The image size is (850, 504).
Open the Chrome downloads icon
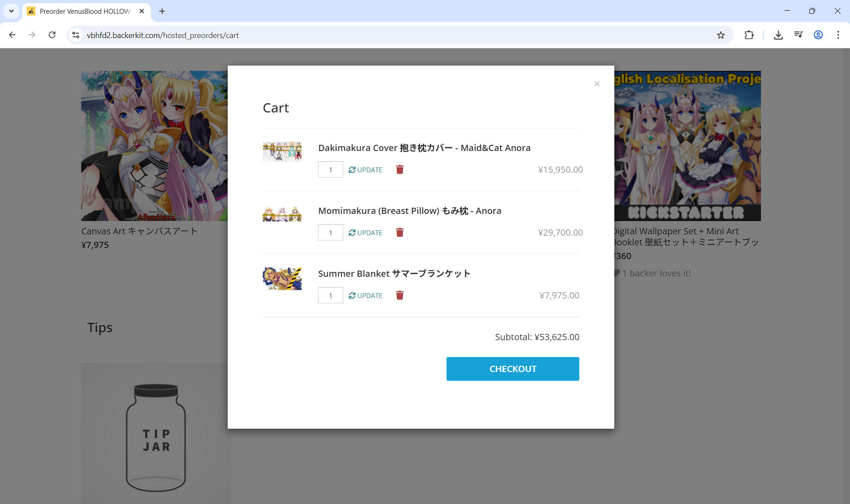coord(778,35)
